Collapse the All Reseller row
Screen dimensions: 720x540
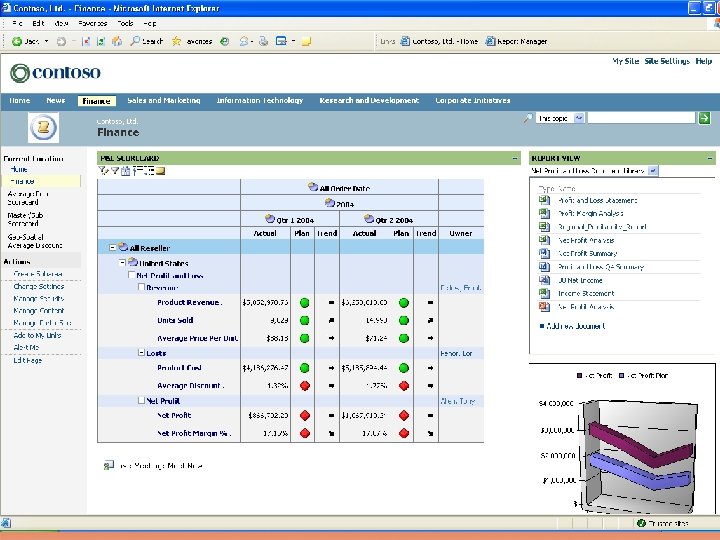tap(112, 248)
